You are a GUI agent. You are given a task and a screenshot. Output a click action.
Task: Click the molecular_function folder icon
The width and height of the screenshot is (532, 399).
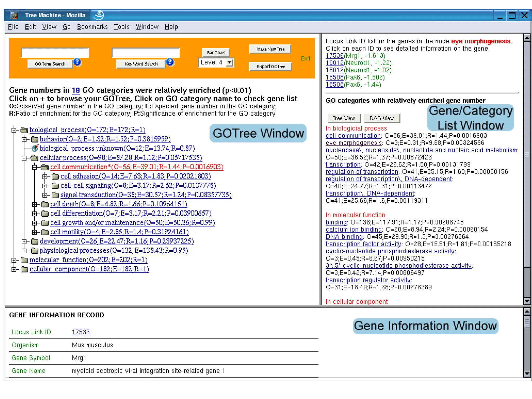(24, 260)
